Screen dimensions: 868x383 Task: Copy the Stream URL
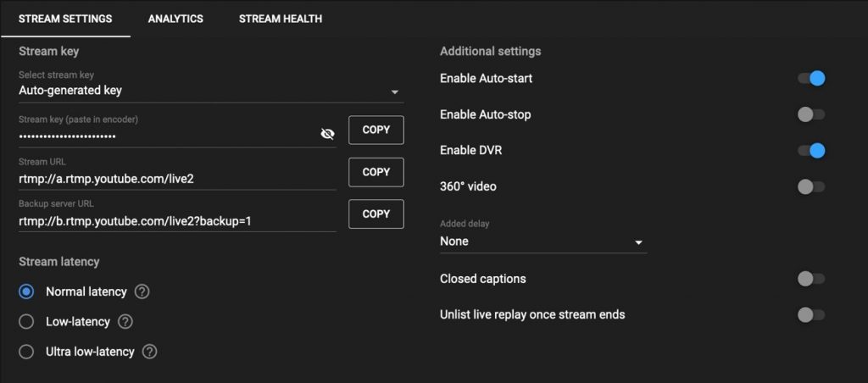376,172
